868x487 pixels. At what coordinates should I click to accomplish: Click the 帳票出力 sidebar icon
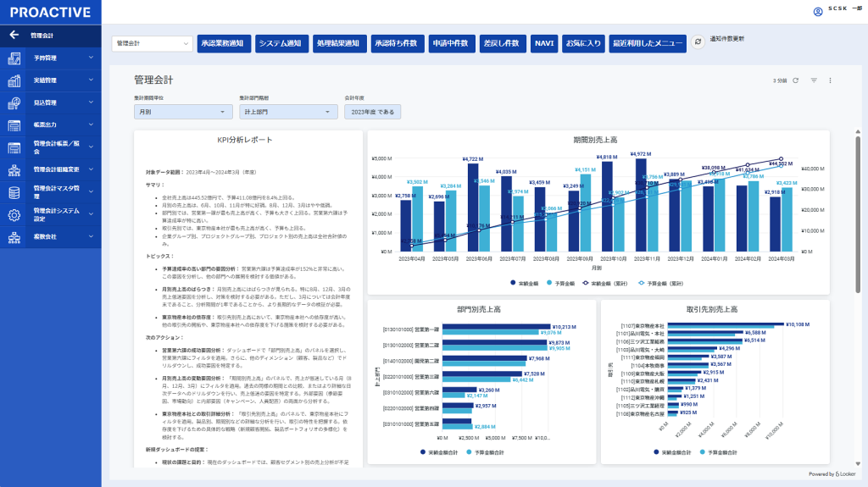14,125
